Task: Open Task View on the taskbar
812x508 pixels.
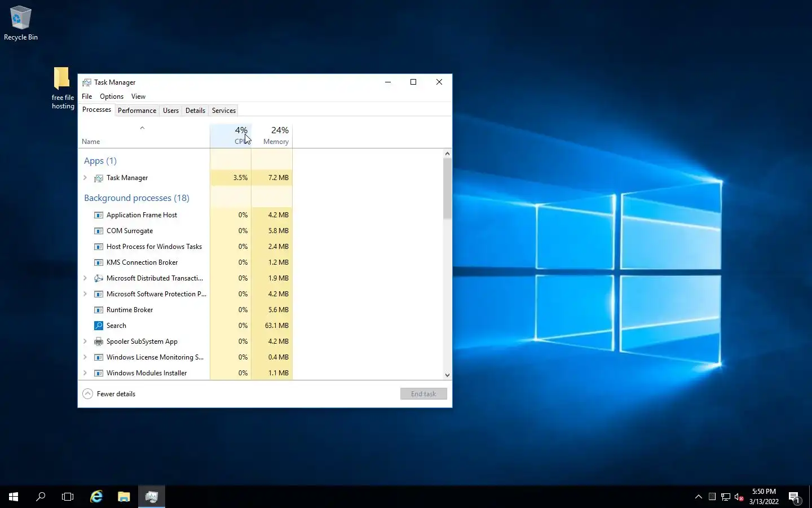Action: coord(68,497)
